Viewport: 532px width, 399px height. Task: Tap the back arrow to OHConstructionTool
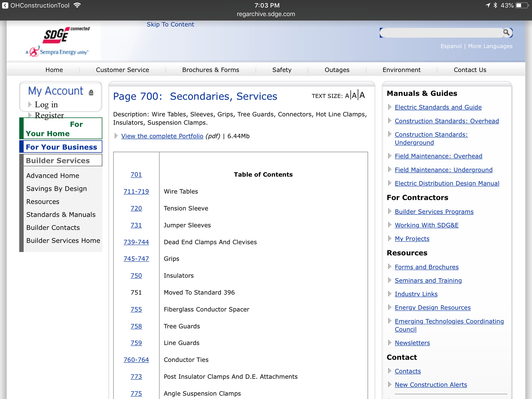(5, 5)
